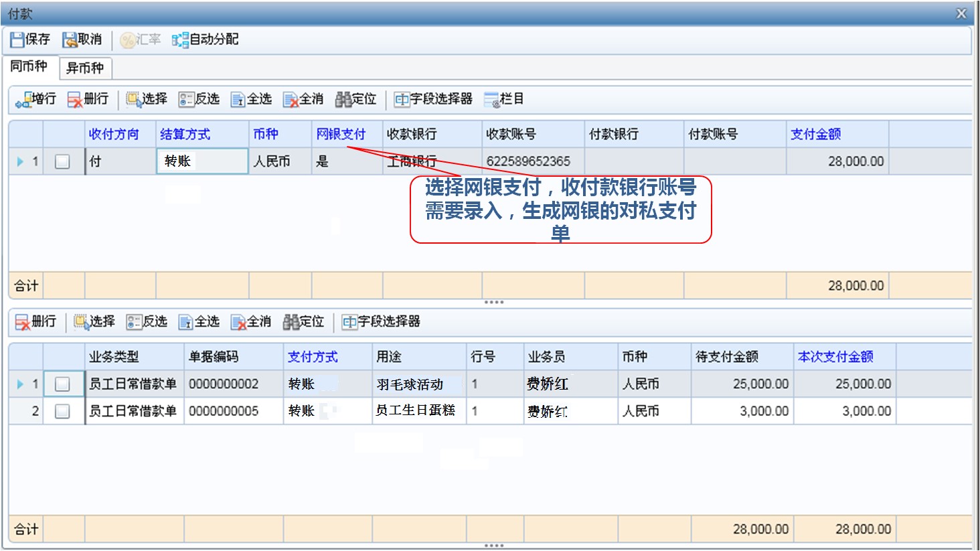Open 结算方式 combo box showing 转账
Image resolution: width=980 pixels, height=551 pixels.
(x=201, y=161)
